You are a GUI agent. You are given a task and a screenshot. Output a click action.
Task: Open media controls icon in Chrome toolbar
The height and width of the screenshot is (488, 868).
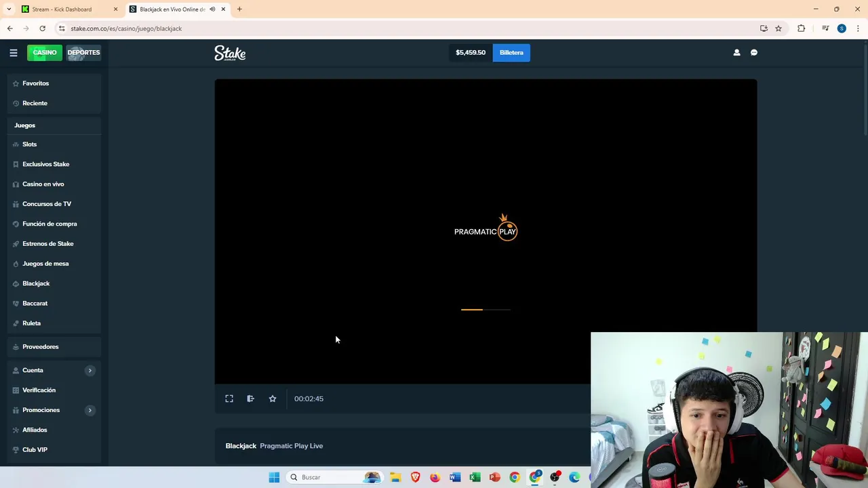coord(825,28)
